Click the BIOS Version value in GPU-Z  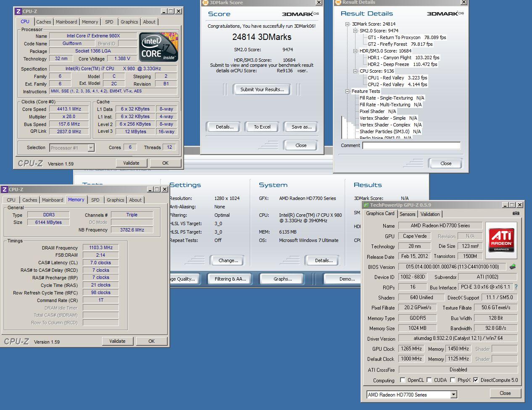point(453,267)
